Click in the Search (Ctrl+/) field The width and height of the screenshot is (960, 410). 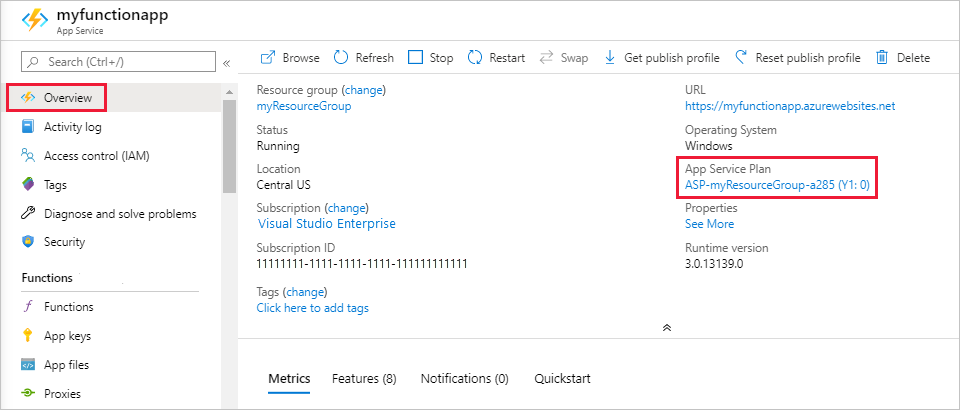point(119,62)
